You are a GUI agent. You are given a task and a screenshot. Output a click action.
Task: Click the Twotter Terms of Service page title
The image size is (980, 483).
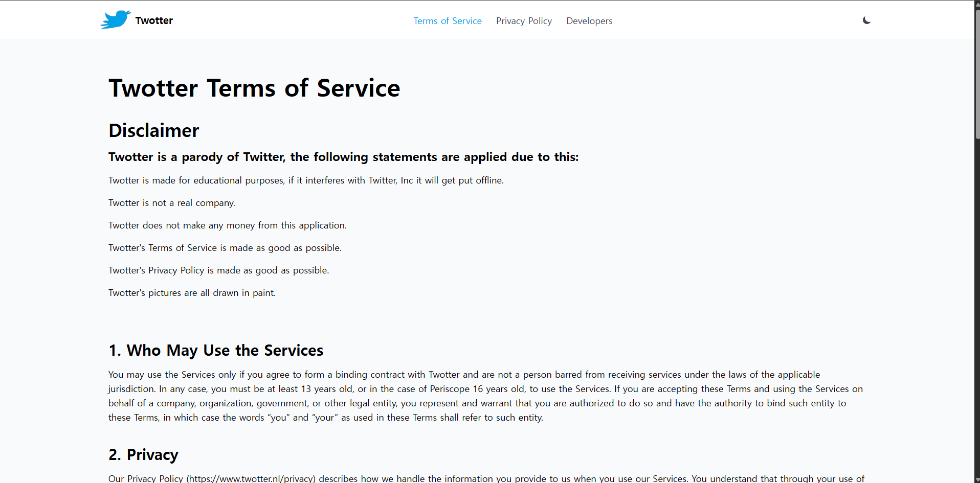(x=254, y=88)
